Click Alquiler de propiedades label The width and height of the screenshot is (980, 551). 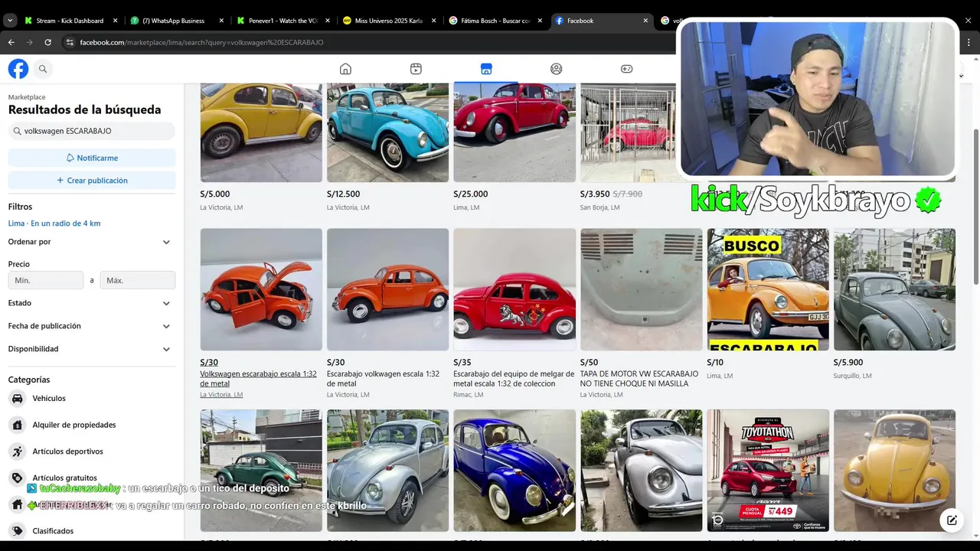point(74,425)
